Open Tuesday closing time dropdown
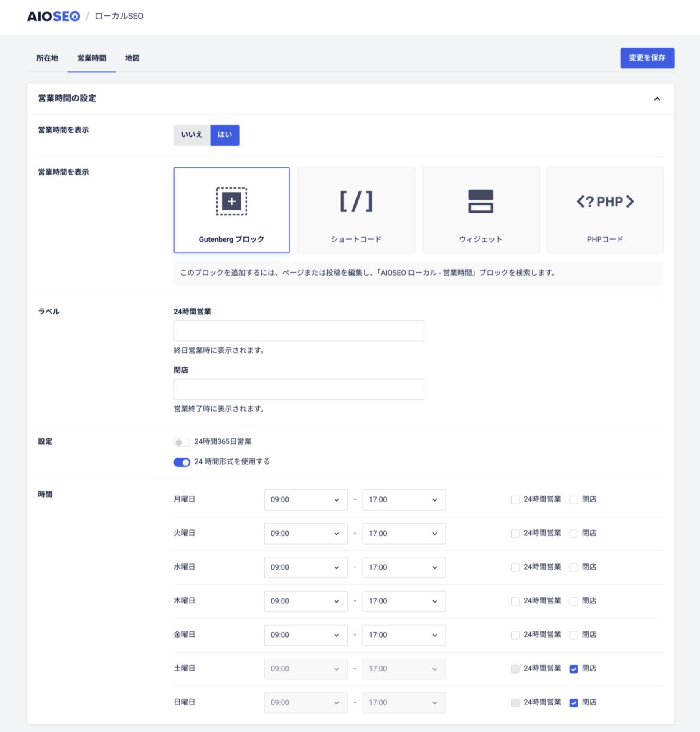 point(404,534)
